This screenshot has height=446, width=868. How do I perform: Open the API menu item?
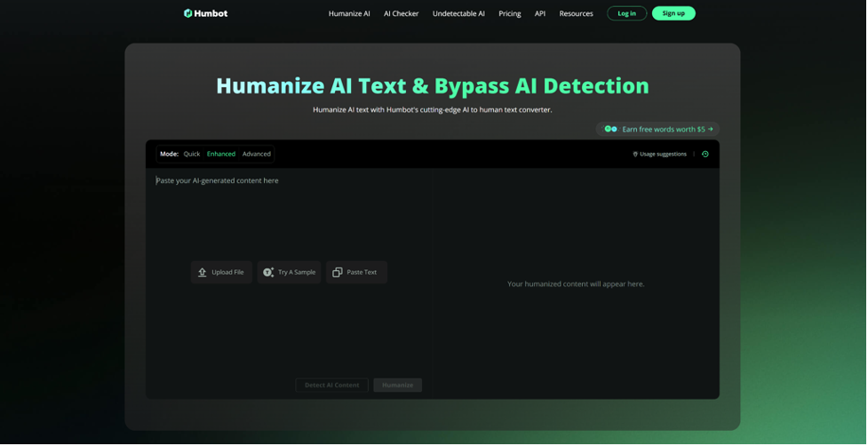540,14
